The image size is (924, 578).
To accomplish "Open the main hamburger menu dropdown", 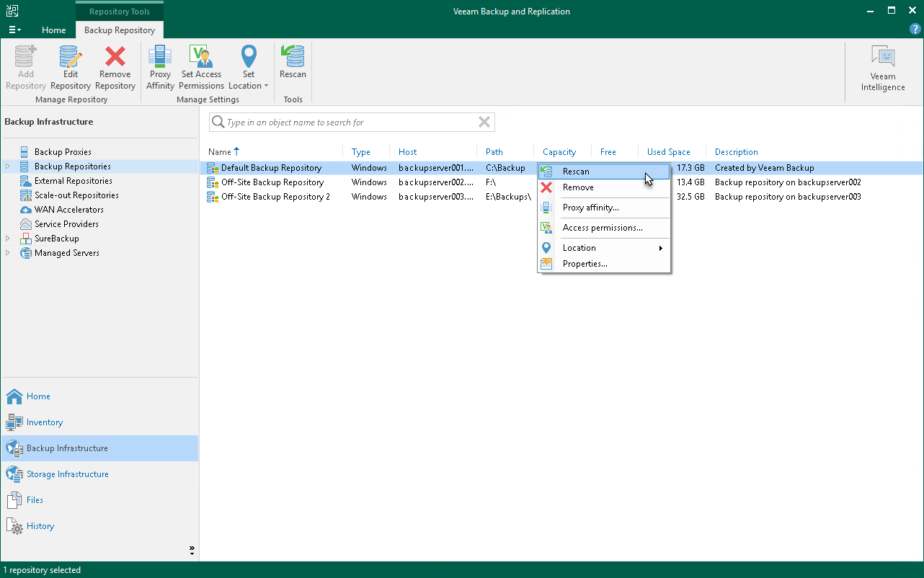I will (x=14, y=30).
